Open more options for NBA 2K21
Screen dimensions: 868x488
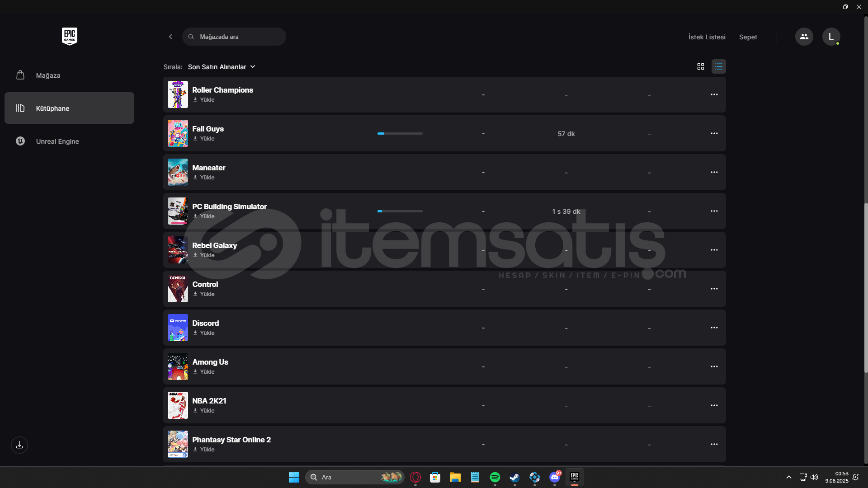[x=714, y=405]
